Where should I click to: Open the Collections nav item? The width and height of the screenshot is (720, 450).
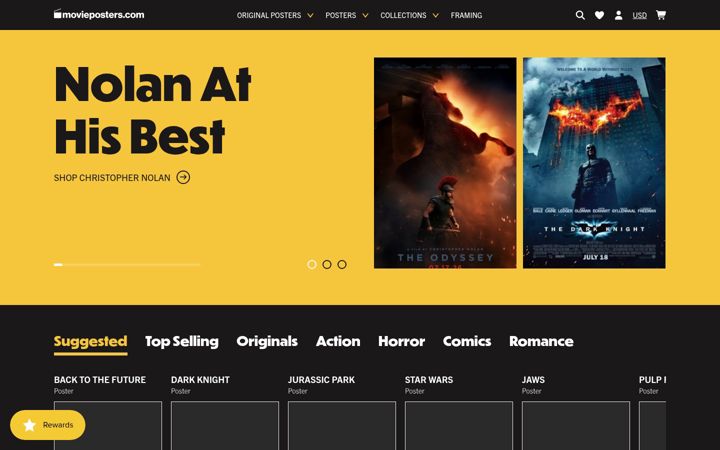pyautogui.click(x=403, y=15)
